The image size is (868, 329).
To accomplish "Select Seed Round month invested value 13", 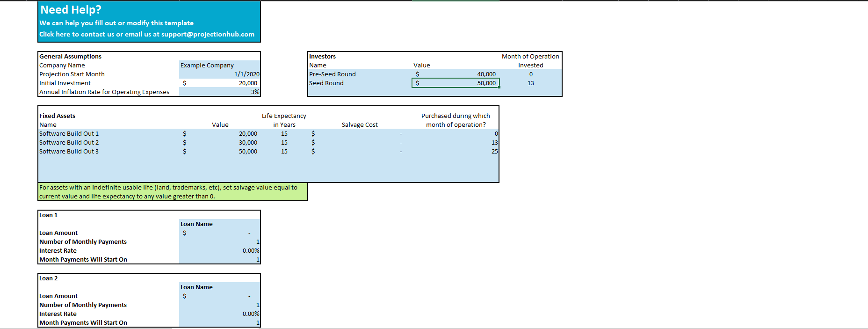I will 531,83.
